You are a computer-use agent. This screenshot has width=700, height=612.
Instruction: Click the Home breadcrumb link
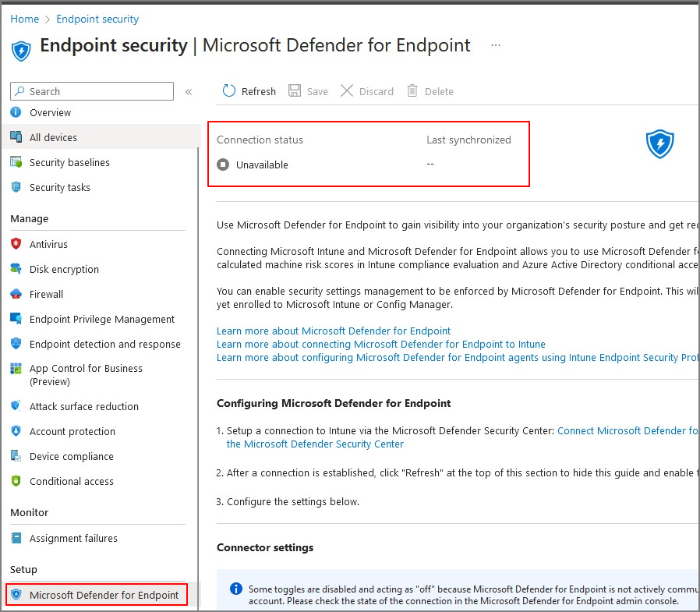[24, 19]
